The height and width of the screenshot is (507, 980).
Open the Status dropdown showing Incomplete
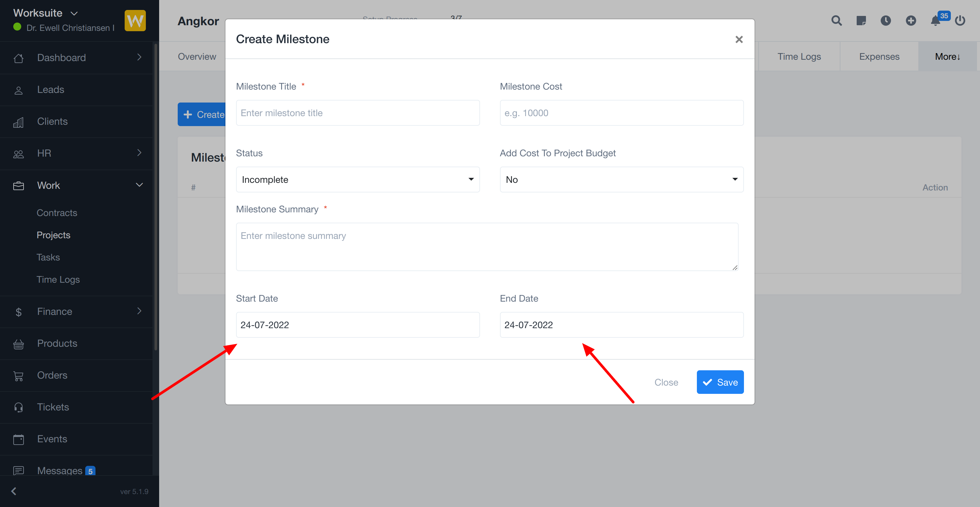click(358, 179)
